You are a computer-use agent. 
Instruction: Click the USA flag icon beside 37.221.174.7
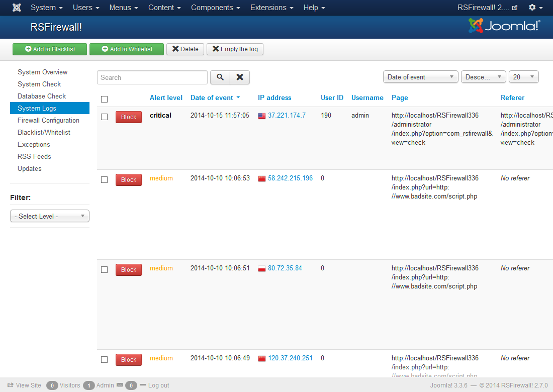[x=262, y=116]
